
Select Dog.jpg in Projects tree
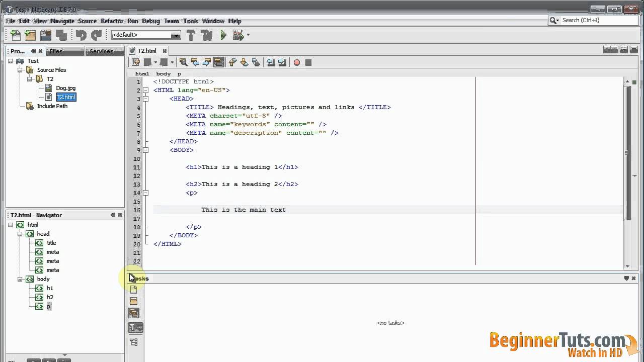65,88
